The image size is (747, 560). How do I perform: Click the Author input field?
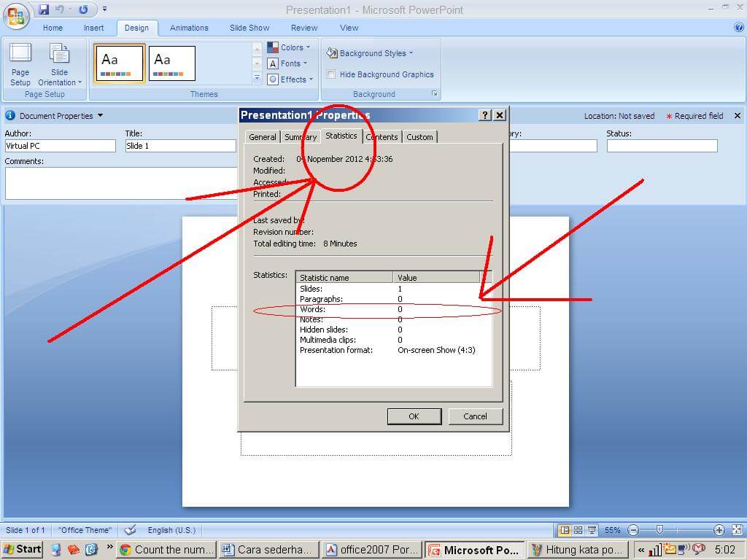click(60, 146)
